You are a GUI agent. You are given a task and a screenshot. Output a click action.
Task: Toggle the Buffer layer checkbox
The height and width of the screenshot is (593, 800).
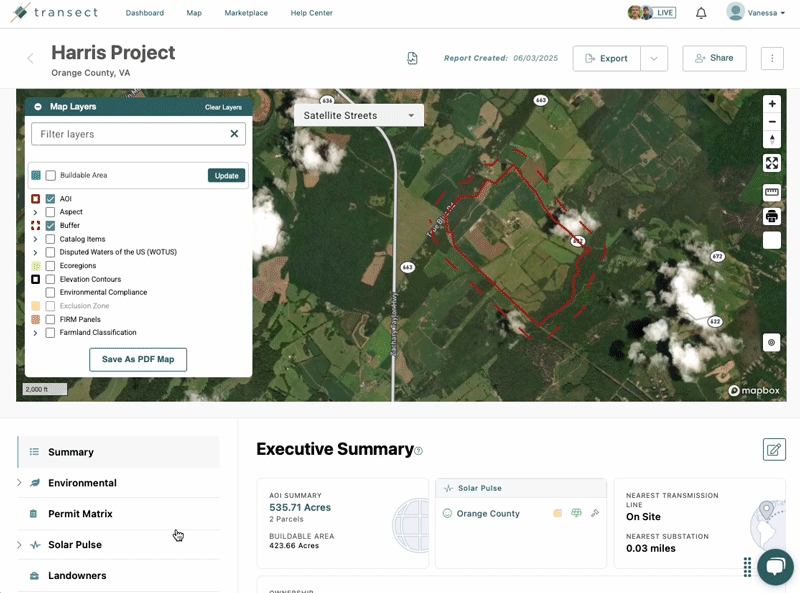50,226
